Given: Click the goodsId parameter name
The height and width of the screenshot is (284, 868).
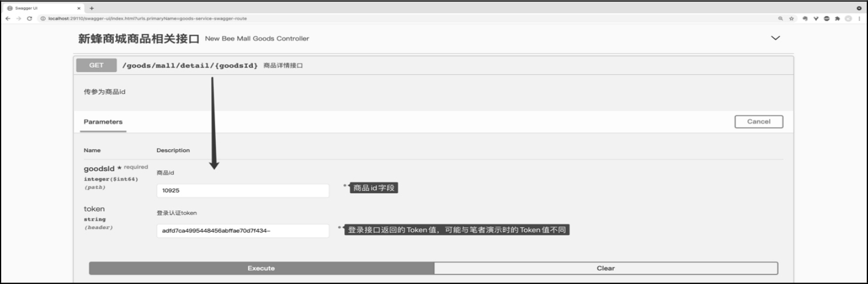Looking at the screenshot, I should pyautogui.click(x=99, y=168).
